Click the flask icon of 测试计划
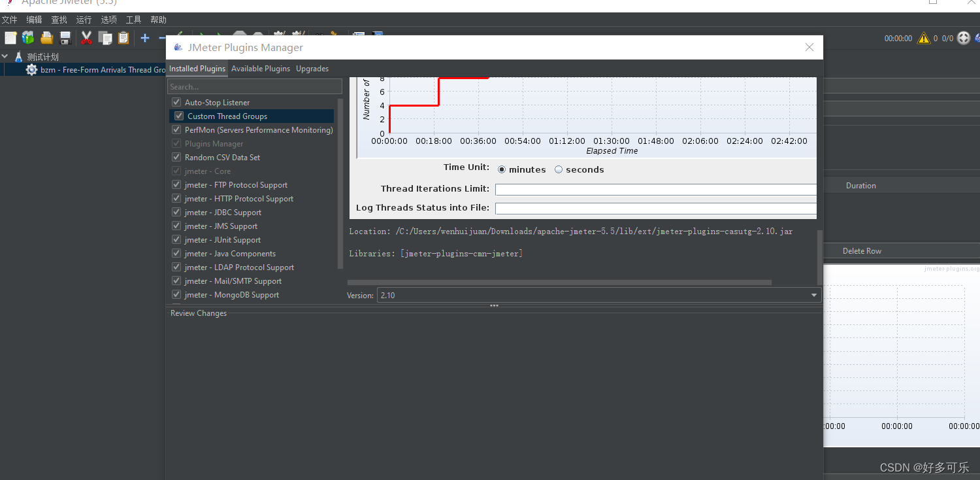Image resolution: width=980 pixels, height=480 pixels. (x=18, y=57)
